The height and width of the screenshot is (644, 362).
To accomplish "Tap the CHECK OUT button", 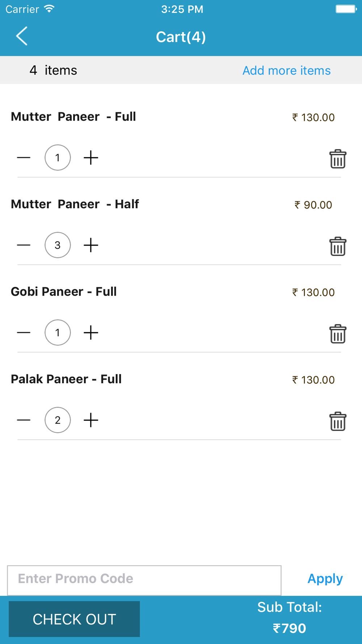I will coord(74,619).
